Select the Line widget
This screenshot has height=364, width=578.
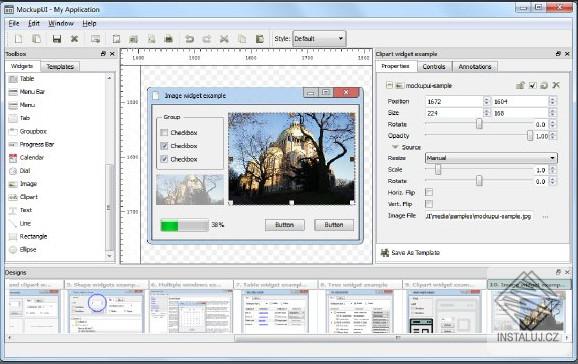coord(20,223)
